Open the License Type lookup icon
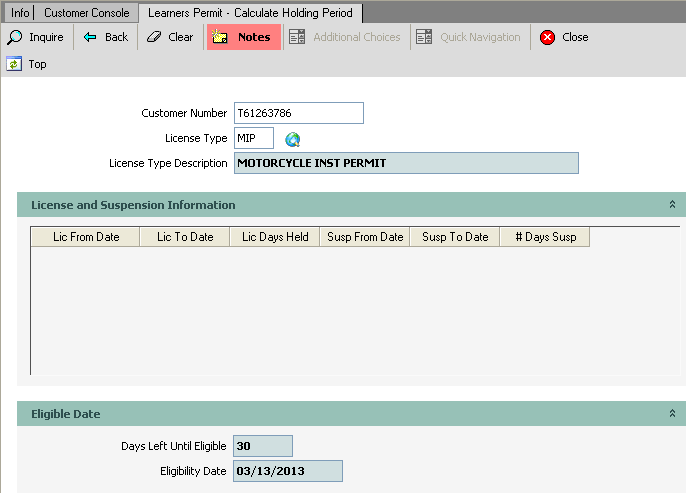Screen dimensions: 686x493 point(293,139)
